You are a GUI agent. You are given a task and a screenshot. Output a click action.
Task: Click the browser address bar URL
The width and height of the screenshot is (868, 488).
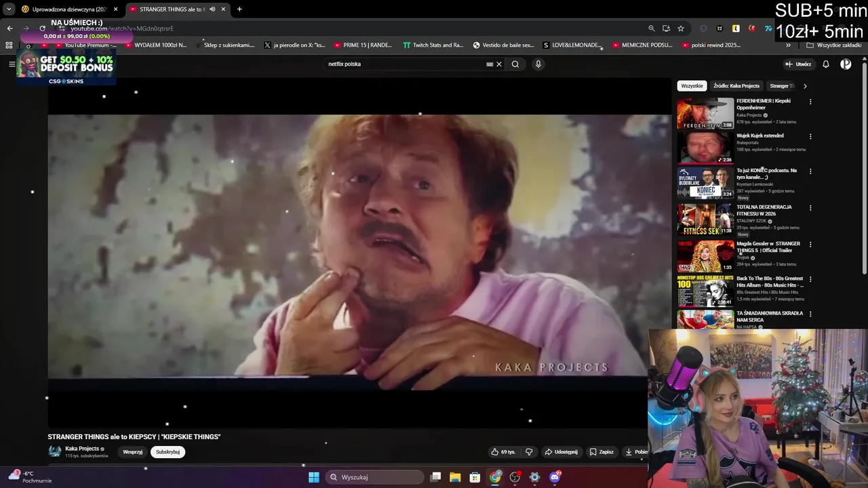[122, 28]
